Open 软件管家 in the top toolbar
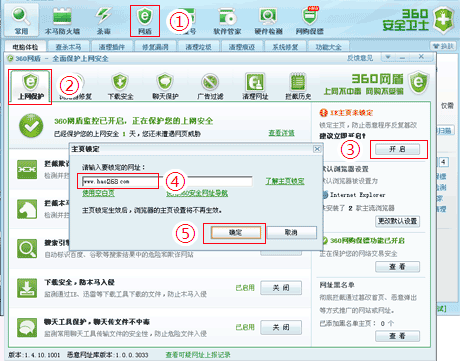The image size is (460, 361). (x=227, y=20)
